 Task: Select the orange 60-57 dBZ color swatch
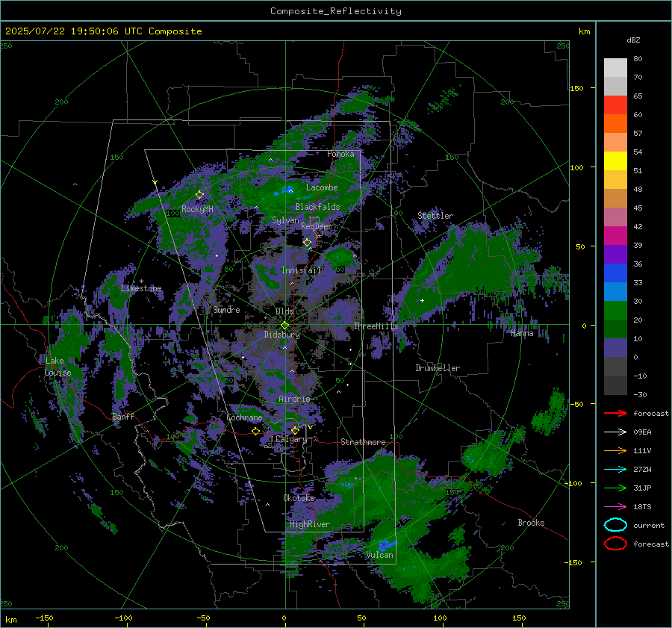point(615,124)
